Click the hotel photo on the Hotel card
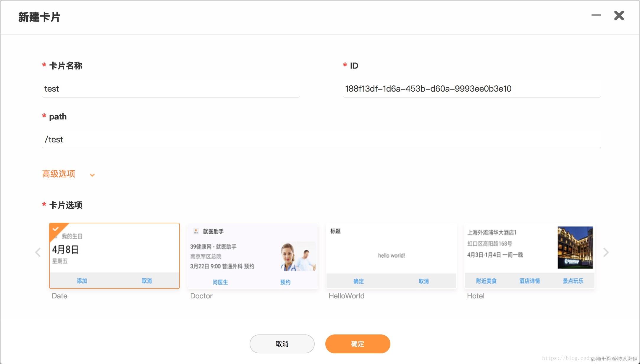640x364 pixels. coord(575,248)
